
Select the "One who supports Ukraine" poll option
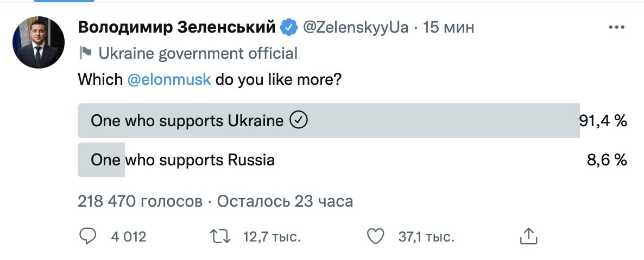tap(187, 121)
